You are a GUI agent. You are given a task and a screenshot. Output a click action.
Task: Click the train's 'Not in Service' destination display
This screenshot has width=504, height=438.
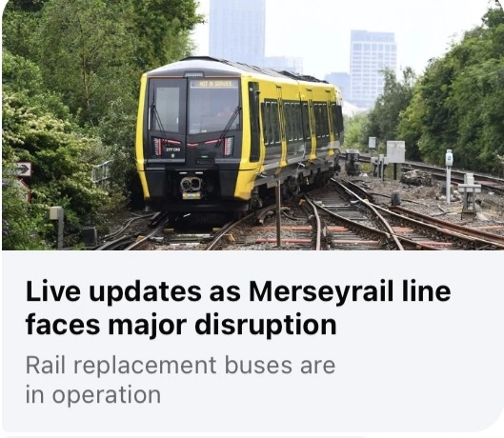tap(214, 84)
